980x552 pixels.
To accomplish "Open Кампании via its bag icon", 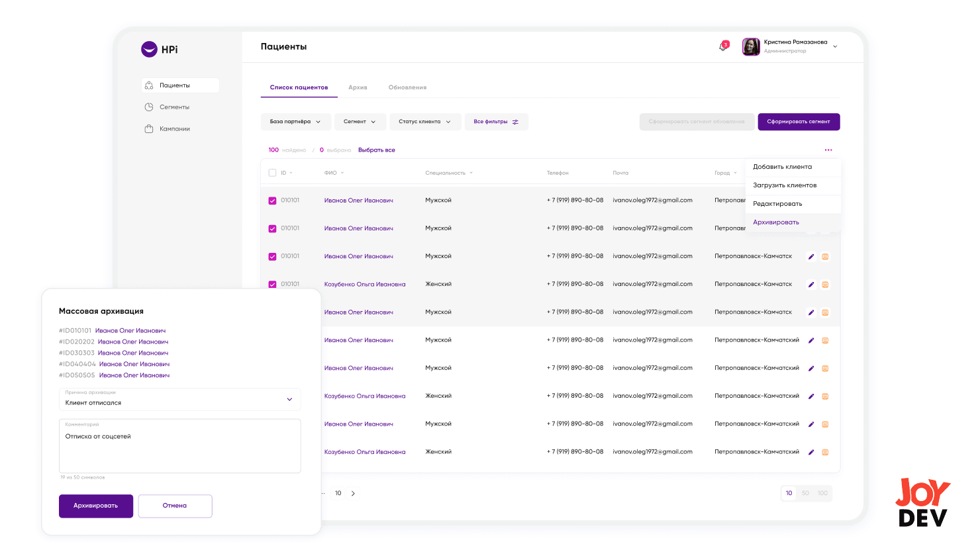I will (x=149, y=129).
